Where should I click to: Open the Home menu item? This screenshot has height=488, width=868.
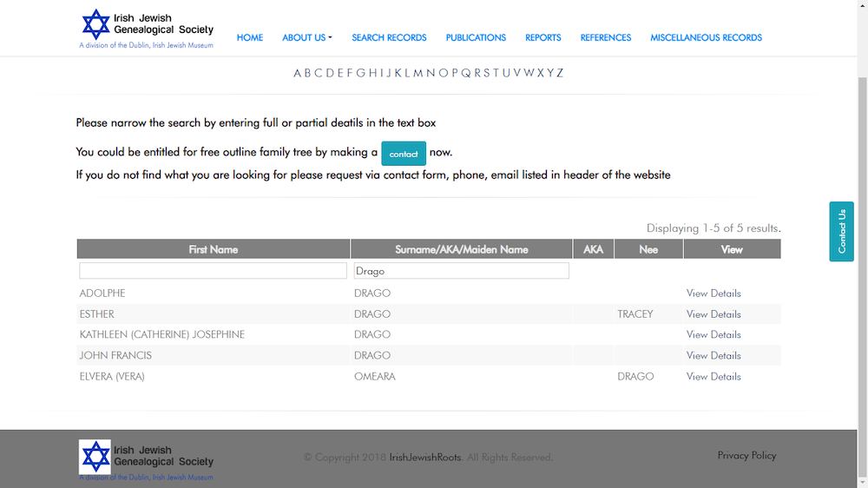pyautogui.click(x=250, y=37)
